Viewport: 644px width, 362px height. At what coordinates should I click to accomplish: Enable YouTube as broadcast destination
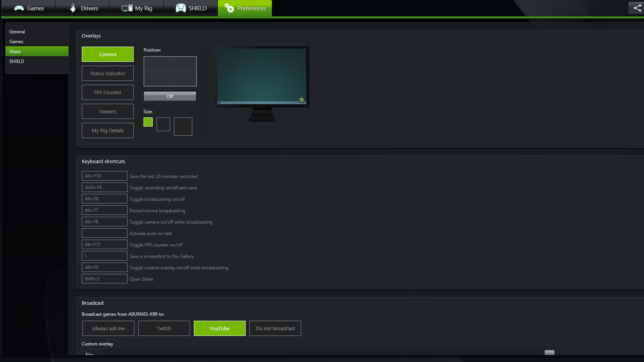point(219,328)
